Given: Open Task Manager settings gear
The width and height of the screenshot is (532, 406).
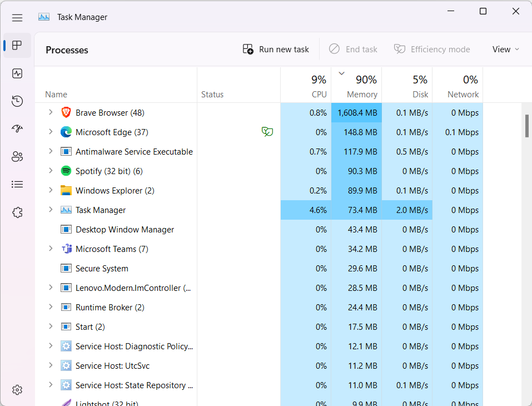Looking at the screenshot, I should coord(17,389).
